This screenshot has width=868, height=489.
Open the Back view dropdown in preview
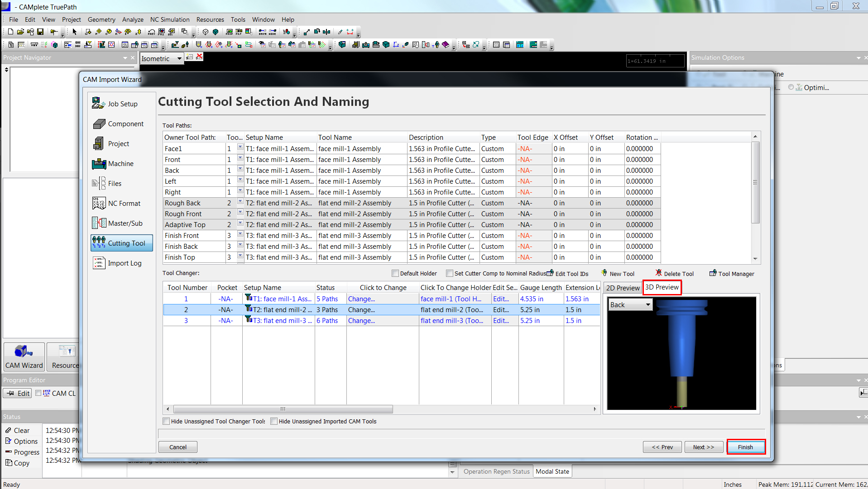648,304
